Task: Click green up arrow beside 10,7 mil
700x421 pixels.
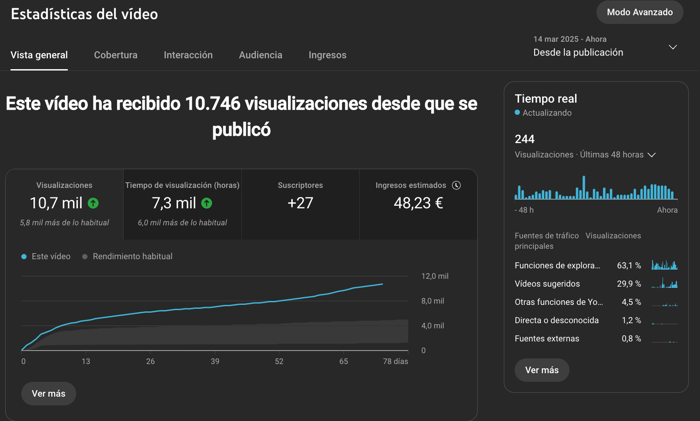Action: pos(93,203)
